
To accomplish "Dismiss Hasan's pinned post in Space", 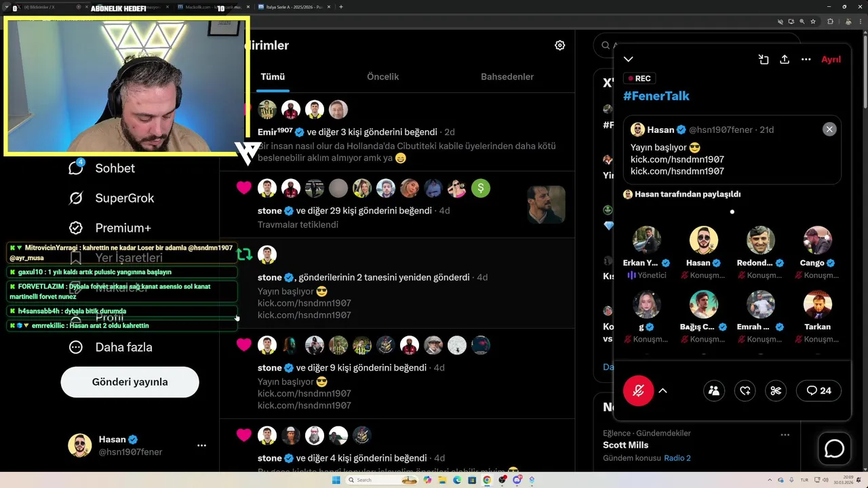I will pos(829,129).
